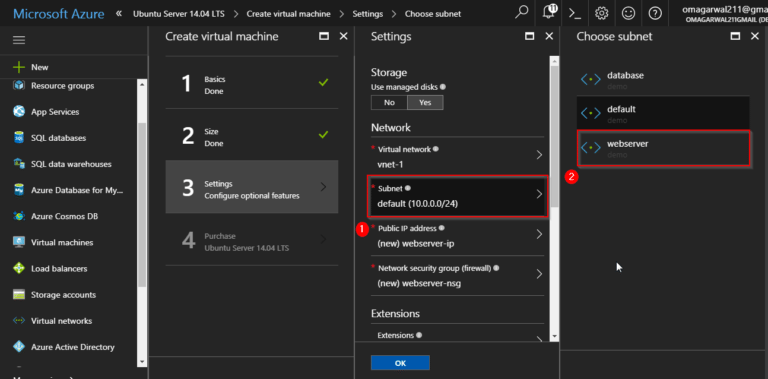Click Settings blade scroll down arrow

pos(554,336)
